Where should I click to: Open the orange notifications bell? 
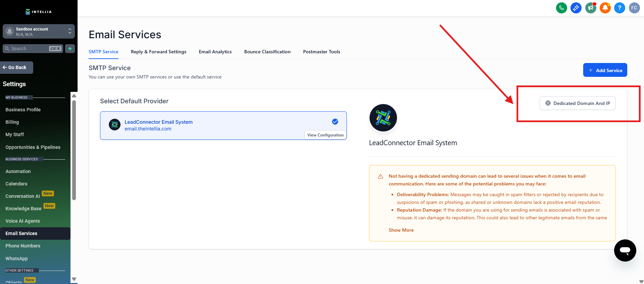click(605, 8)
